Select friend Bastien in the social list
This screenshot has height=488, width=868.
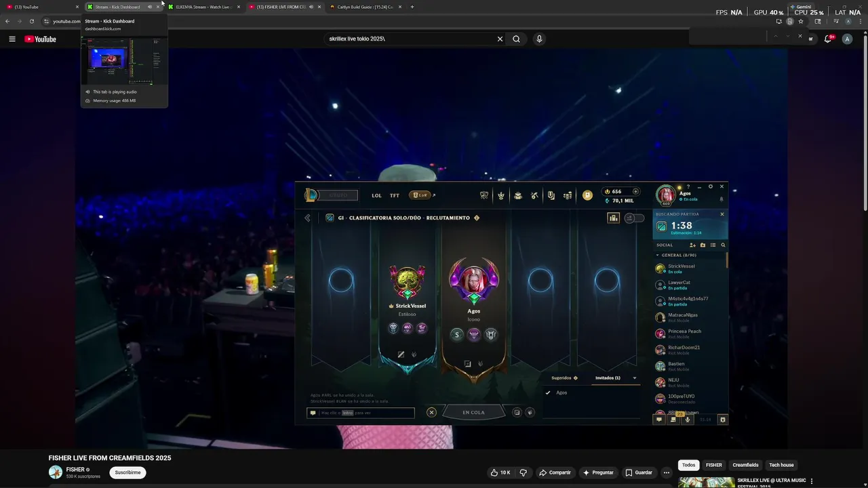[690, 366]
